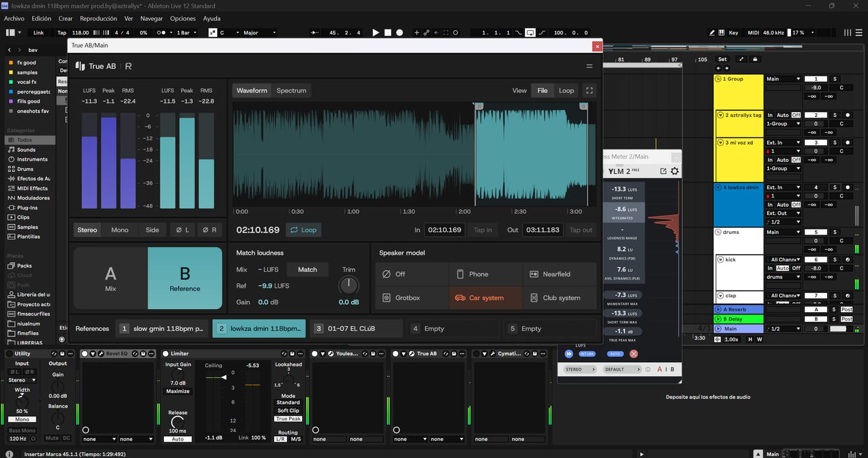
Task: Switch True AB to A Mix
Action: click(x=111, y=278)
